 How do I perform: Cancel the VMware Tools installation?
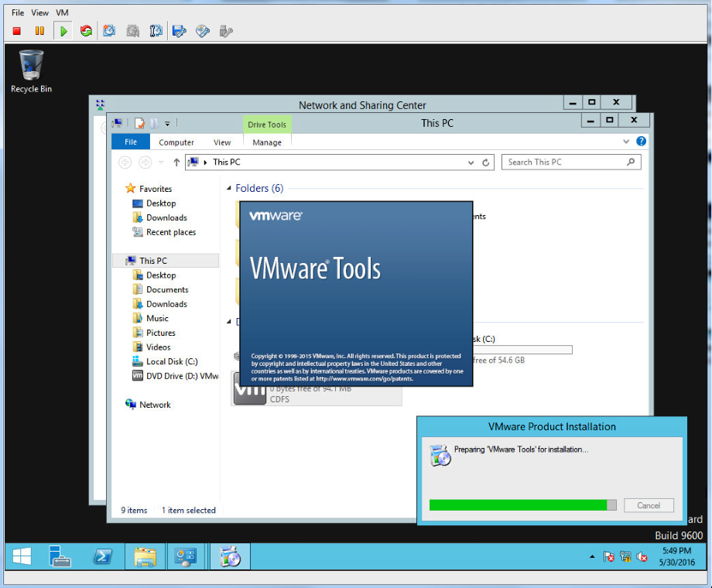(649, 505)
